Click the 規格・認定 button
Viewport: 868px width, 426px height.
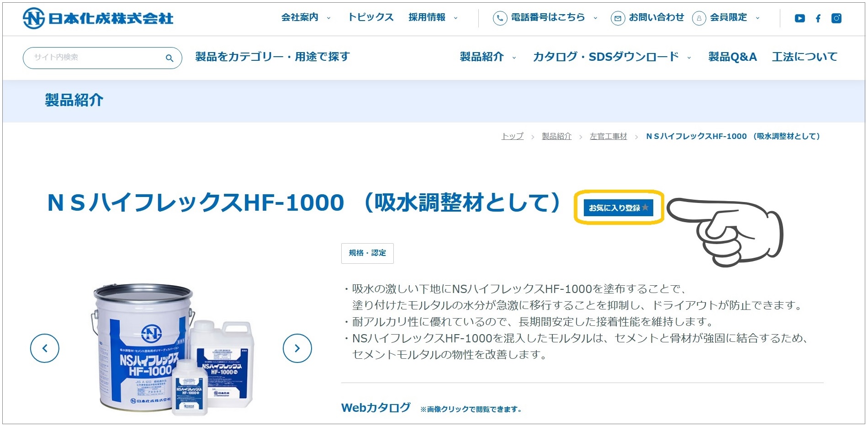(x=367, y=253)
